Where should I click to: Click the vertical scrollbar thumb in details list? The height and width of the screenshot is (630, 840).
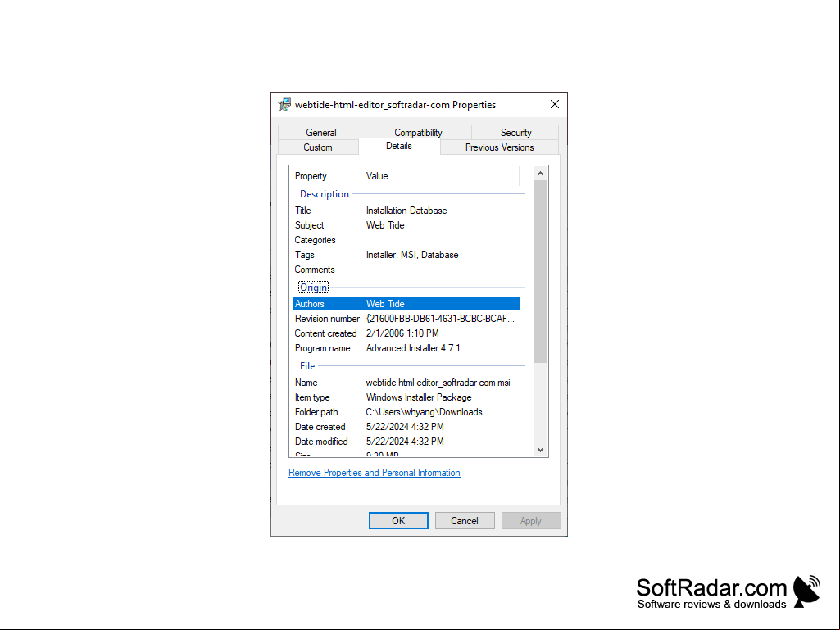pos(540,272)
